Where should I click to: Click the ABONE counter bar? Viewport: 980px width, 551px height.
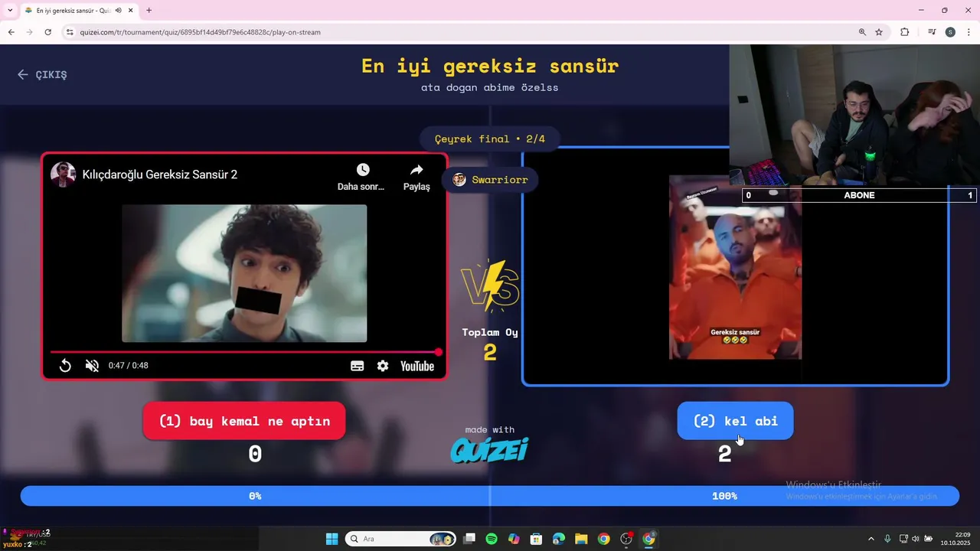pos(859,195)
